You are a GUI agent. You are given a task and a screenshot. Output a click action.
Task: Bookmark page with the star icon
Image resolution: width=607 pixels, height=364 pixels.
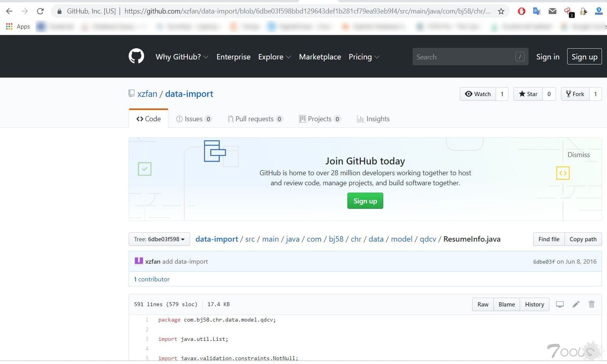pyautogui.click(x=501, y=11)
